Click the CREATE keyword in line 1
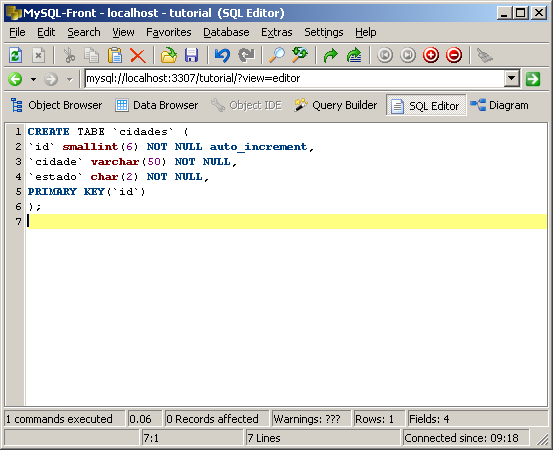The image size is (553, 450). (49, 132)
